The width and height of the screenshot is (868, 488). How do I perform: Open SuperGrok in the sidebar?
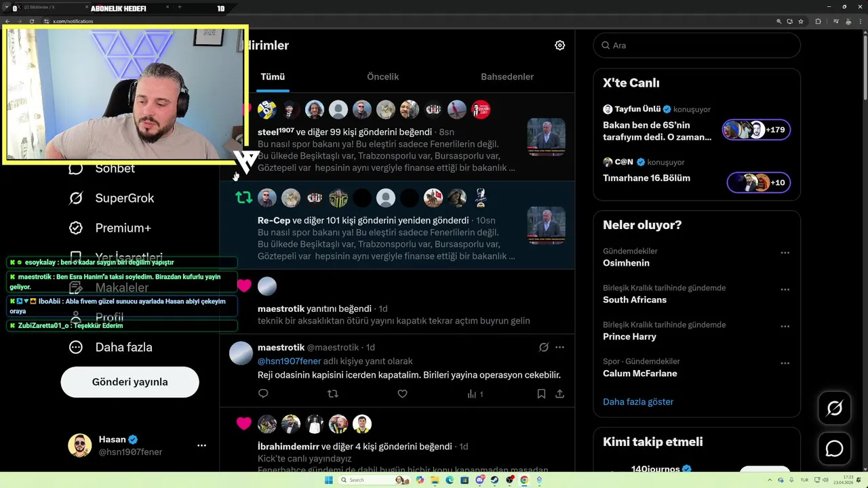[111, 198]
